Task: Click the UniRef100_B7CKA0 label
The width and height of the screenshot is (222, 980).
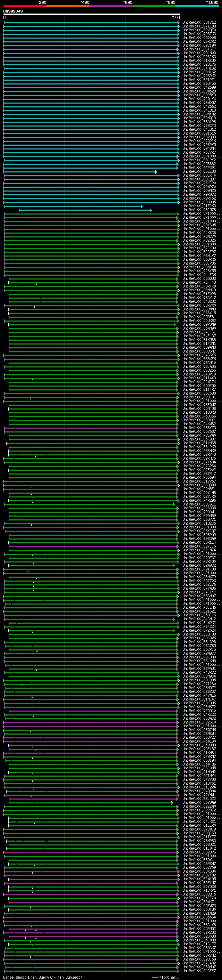Action: tap(199, 248)
